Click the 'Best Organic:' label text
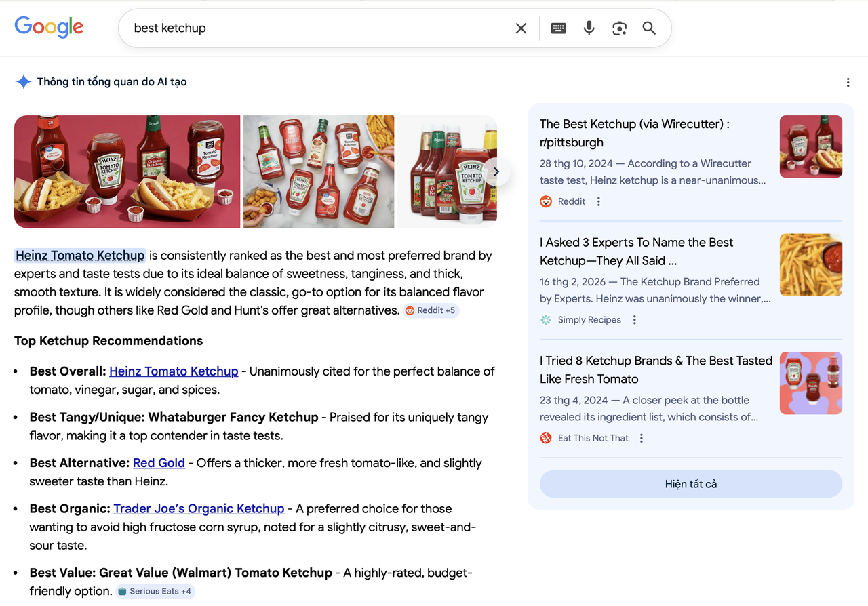The image size is (868, 606). pyautogui.click(x=70, y=508)
